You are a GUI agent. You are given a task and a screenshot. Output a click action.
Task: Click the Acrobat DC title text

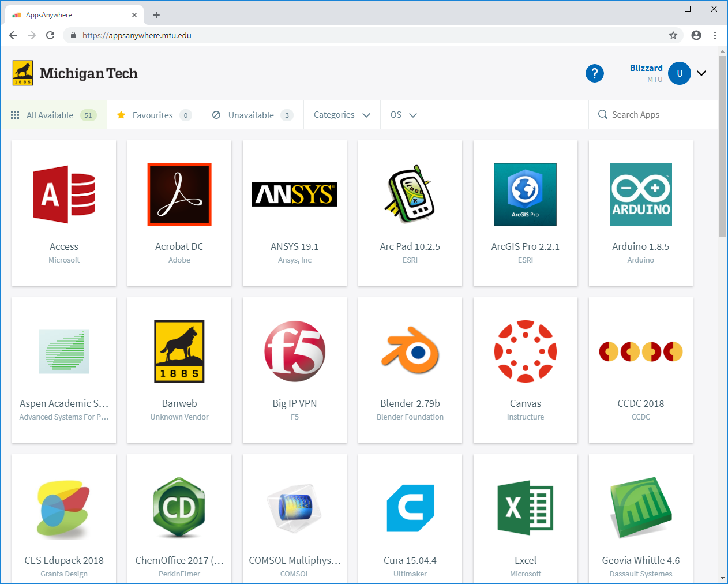click(179, 246)
